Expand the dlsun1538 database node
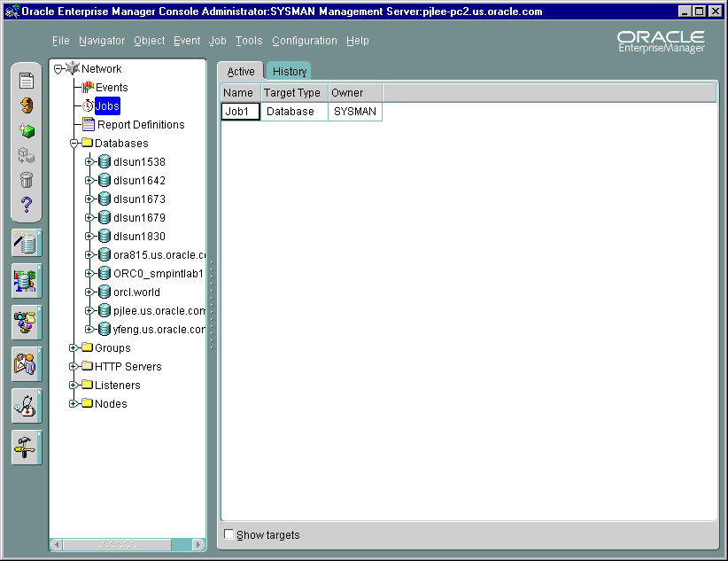The height and width of the screenshot is (561, 728). click(89, 162)
